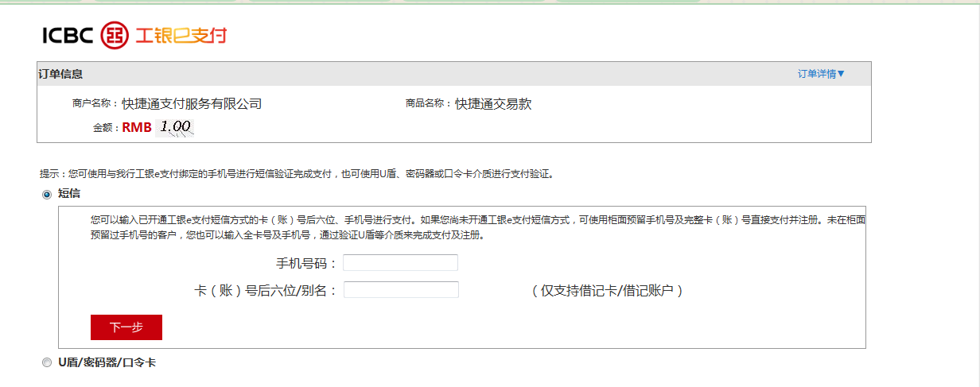The width and height of the screenshot is (980, 387).
Task: Click product name 快捷通交易款
Action: 493,104
